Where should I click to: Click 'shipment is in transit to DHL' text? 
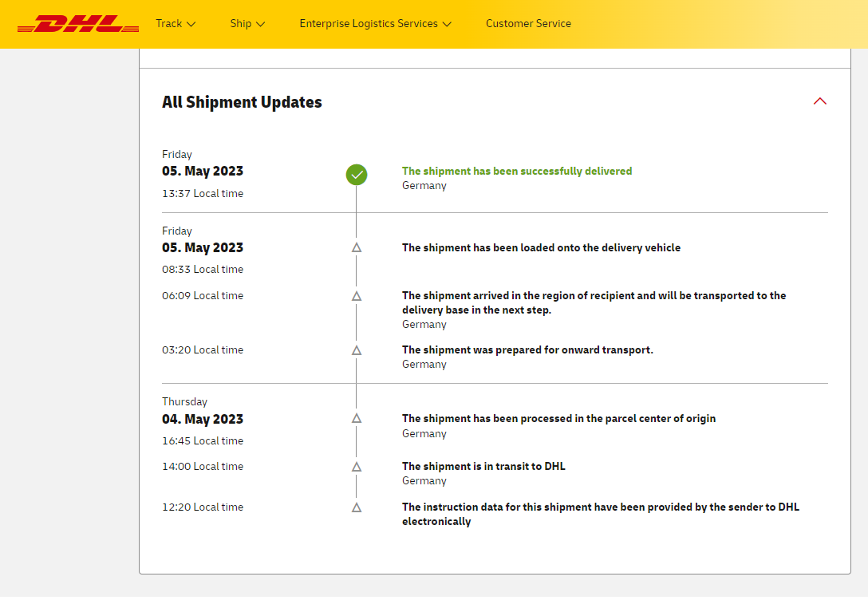click(x=483, y=466)
